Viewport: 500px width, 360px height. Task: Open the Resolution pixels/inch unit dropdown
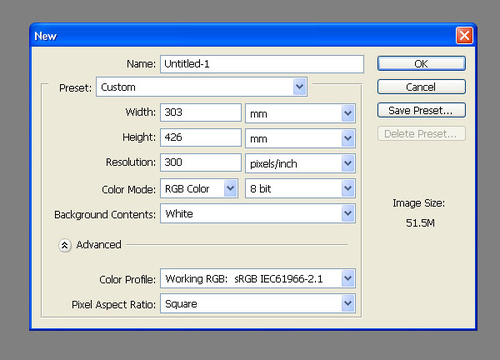pyautogui.click(x=300, y=163)
